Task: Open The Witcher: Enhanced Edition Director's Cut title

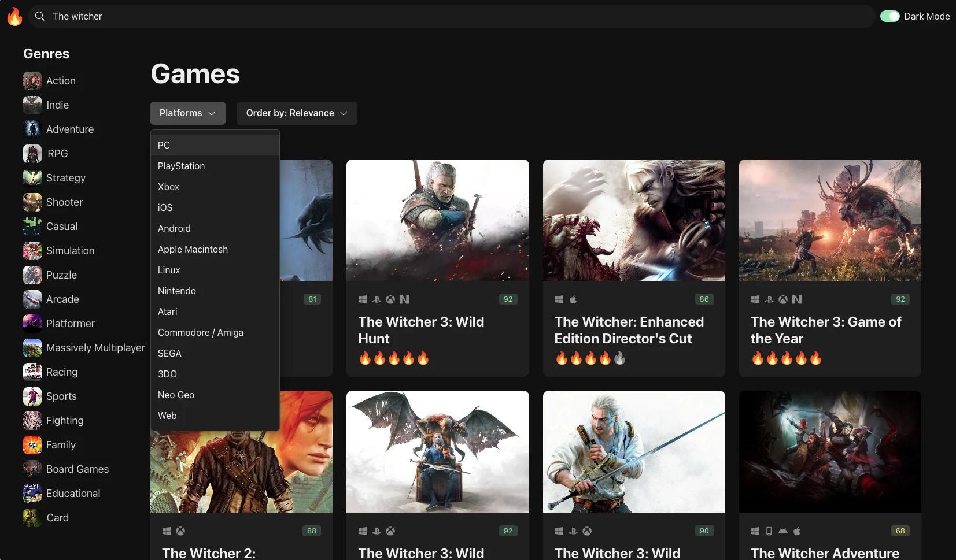Action: pos(629,330)
